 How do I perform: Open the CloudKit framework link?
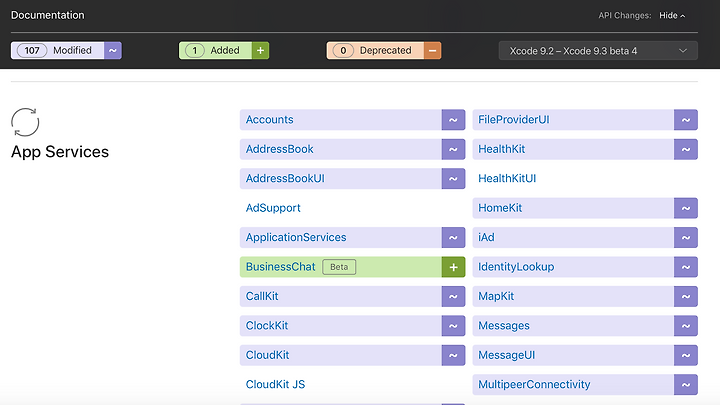coord(267,355)
